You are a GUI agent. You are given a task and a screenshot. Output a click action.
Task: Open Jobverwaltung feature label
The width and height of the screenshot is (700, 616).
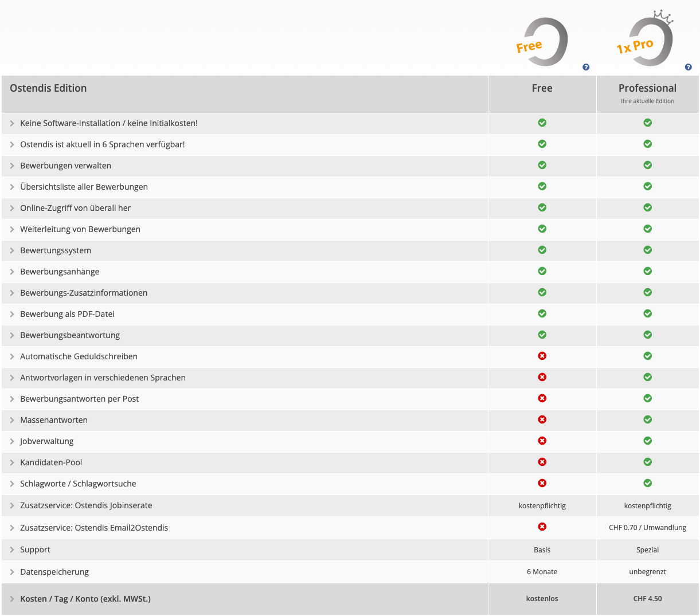(47, 441)
